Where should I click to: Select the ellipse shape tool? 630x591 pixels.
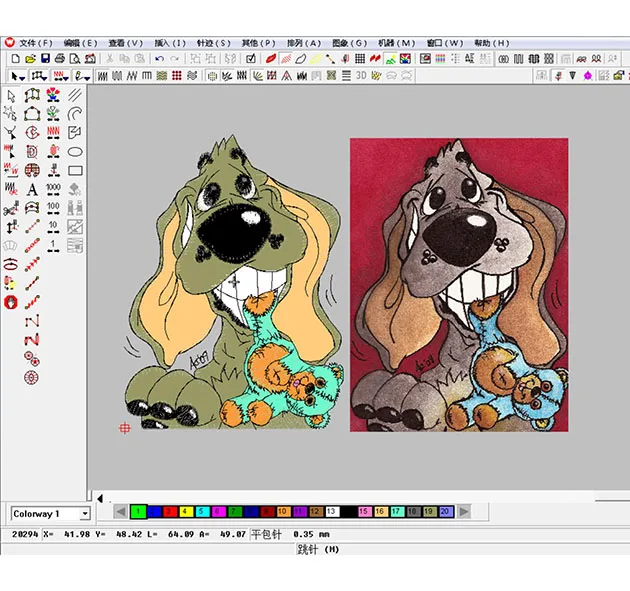(75, 152)
